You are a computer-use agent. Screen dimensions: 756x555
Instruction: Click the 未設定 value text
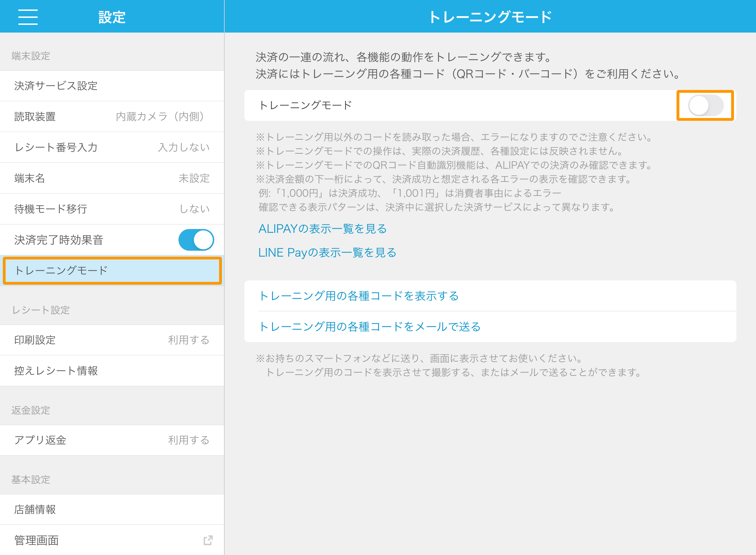coord(194,178)
